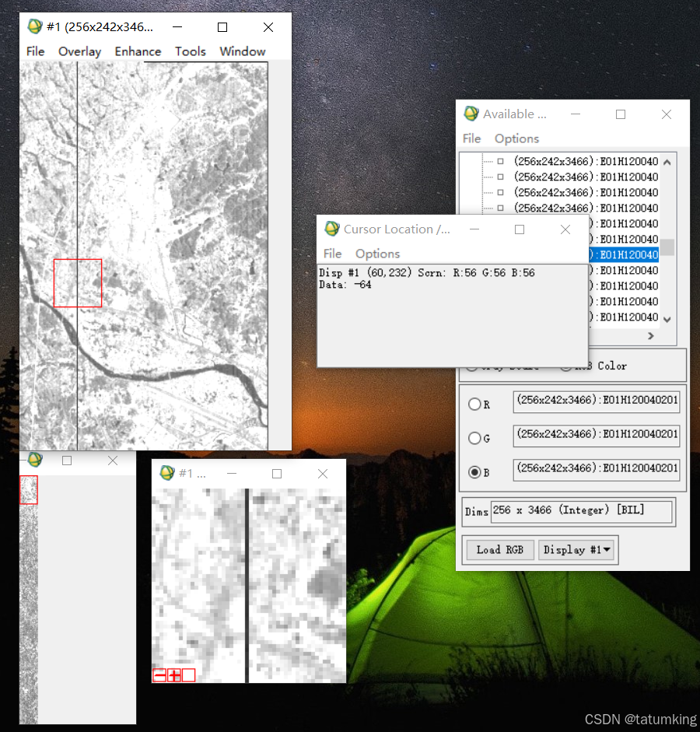Minimize the zoom window
This screenshot has height=732, width=700.
pyautogui.click(x=232, y=474)
